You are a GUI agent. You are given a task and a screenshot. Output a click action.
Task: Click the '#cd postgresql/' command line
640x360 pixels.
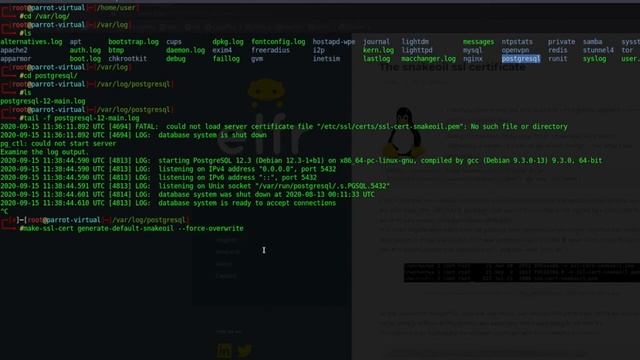tap(48, 76)
